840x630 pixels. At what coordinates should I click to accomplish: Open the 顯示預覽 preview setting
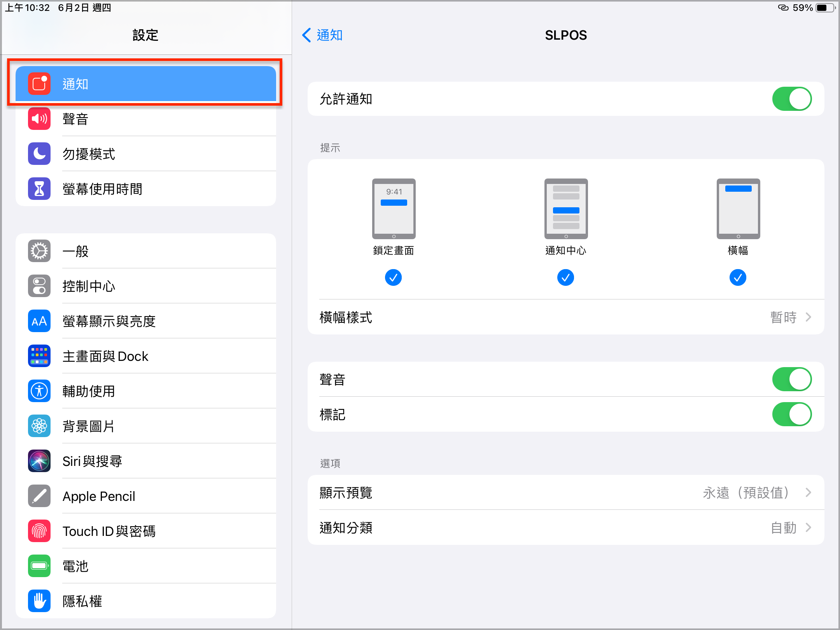[x=566, y=492]
